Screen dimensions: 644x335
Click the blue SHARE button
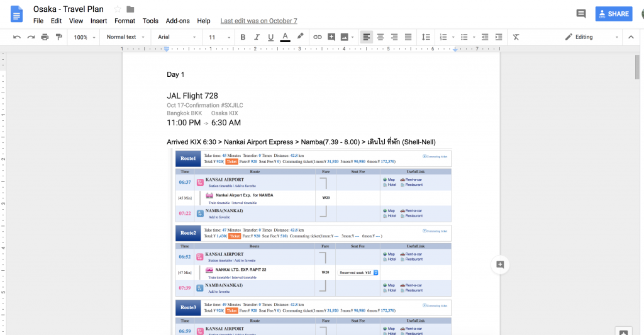(614, 14)
